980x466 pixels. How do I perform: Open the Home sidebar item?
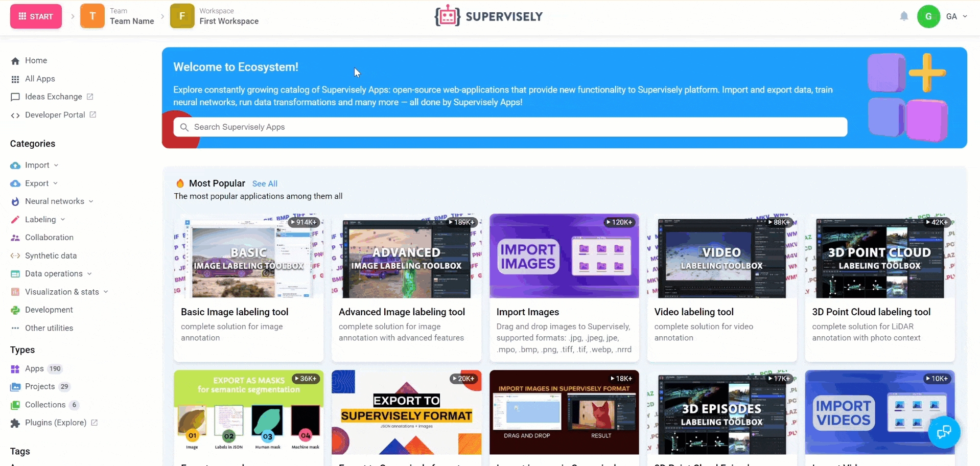29,60
